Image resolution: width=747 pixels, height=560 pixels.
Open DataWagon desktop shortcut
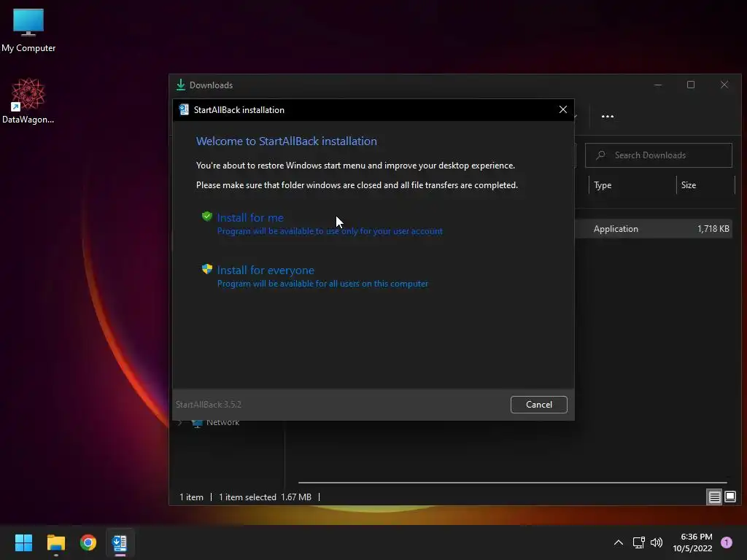28,101
